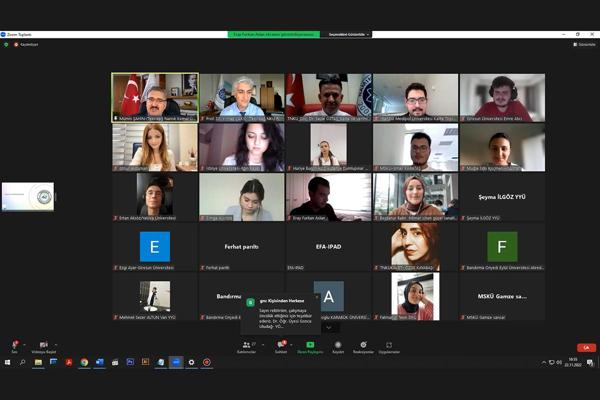
Task: Open the Seçenekleri Görüntüle dropdown
Action: pos(350,34)
